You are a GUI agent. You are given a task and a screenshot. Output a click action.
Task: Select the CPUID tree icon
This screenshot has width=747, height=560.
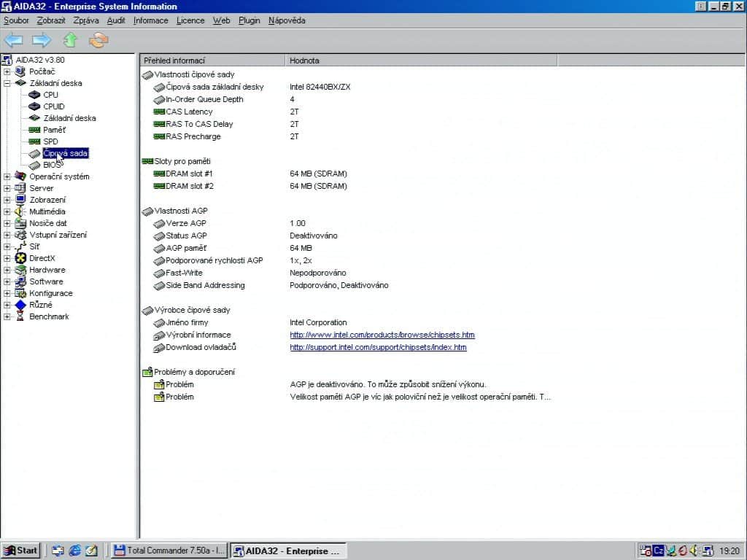(x=34, y=106)
